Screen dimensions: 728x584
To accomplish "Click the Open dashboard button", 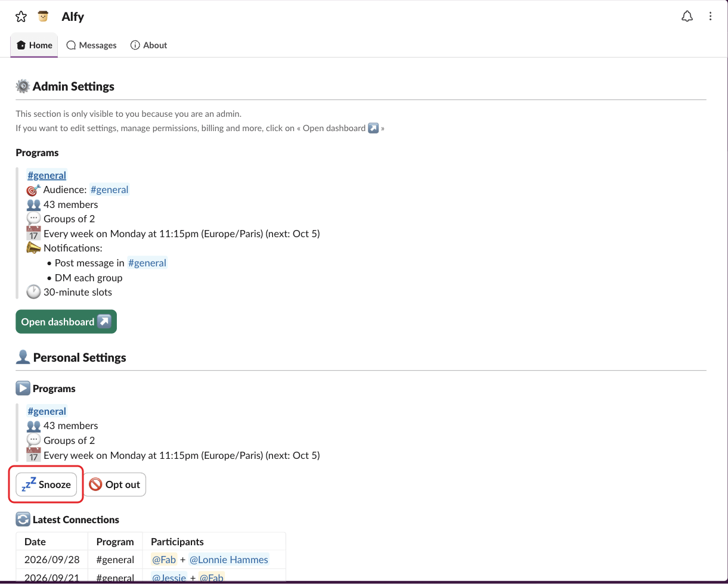I will [66, 322].
